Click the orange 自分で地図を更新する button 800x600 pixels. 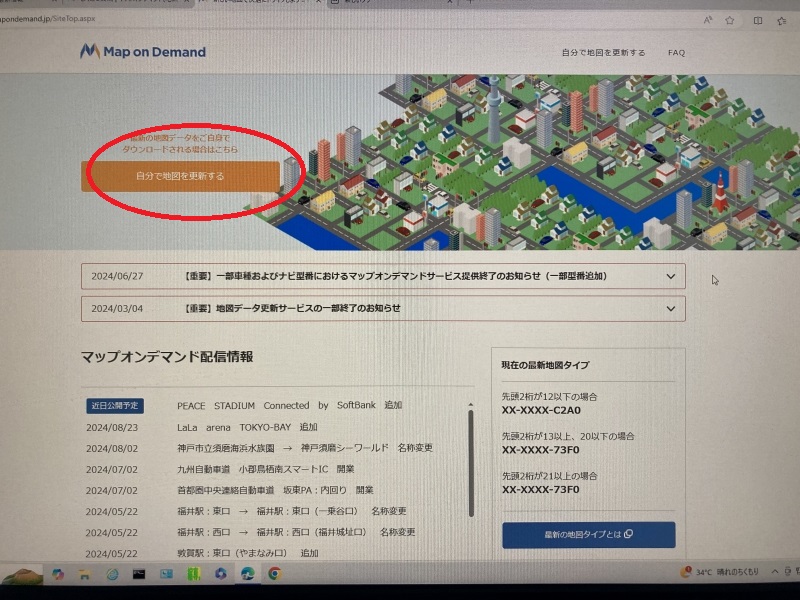tap(180, 176)
